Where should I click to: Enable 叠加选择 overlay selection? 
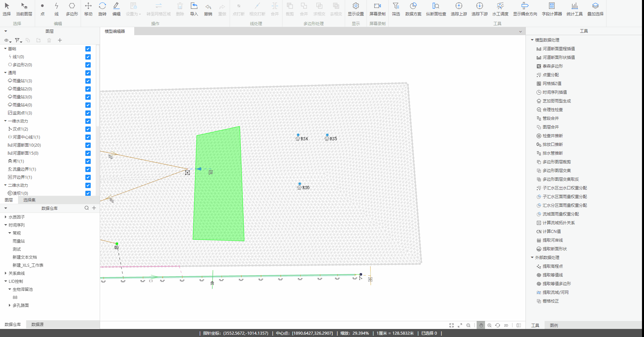595,9
